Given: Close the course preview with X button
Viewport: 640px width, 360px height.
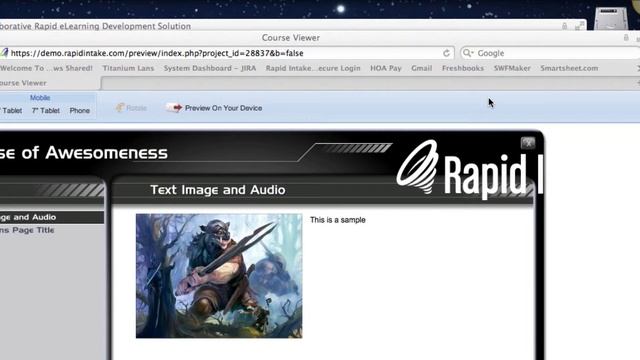Looking at the screenshot, I should point(528,143).
